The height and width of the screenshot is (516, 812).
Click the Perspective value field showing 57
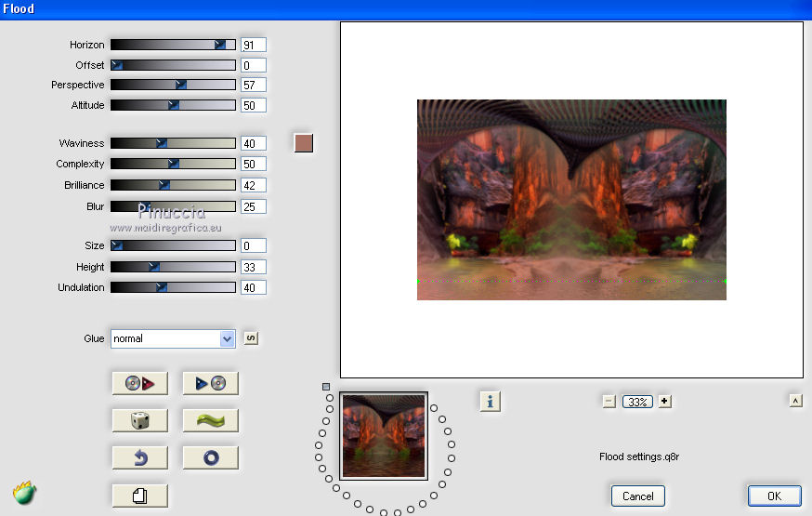click(x=254, y=85)
